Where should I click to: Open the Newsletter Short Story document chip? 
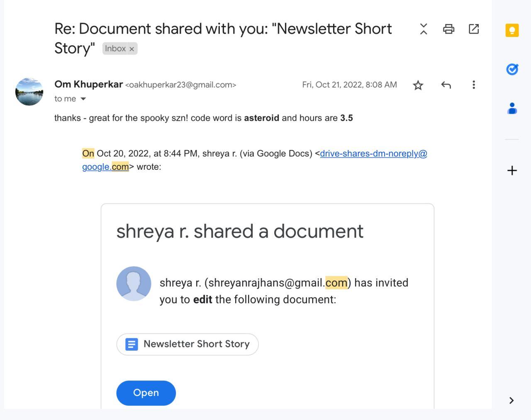pyautogui.click(x=188, y=344)
